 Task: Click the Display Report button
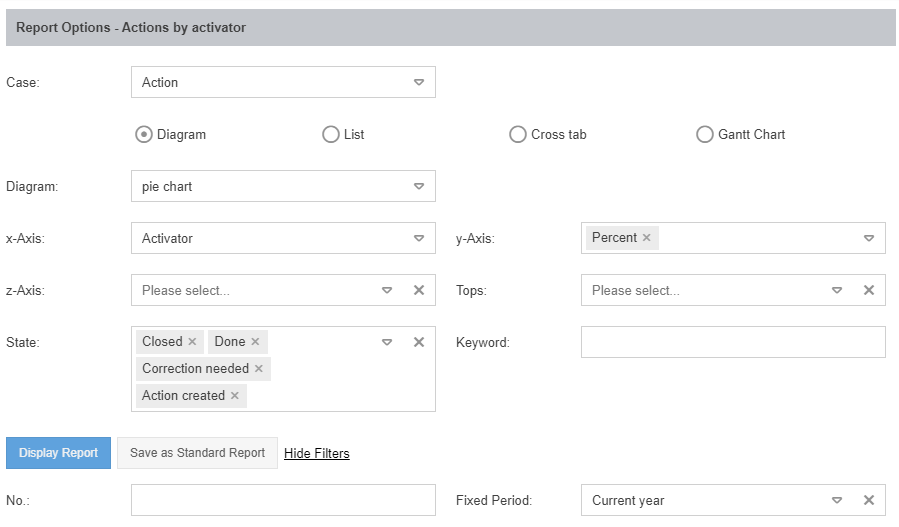tap(58, 453)
